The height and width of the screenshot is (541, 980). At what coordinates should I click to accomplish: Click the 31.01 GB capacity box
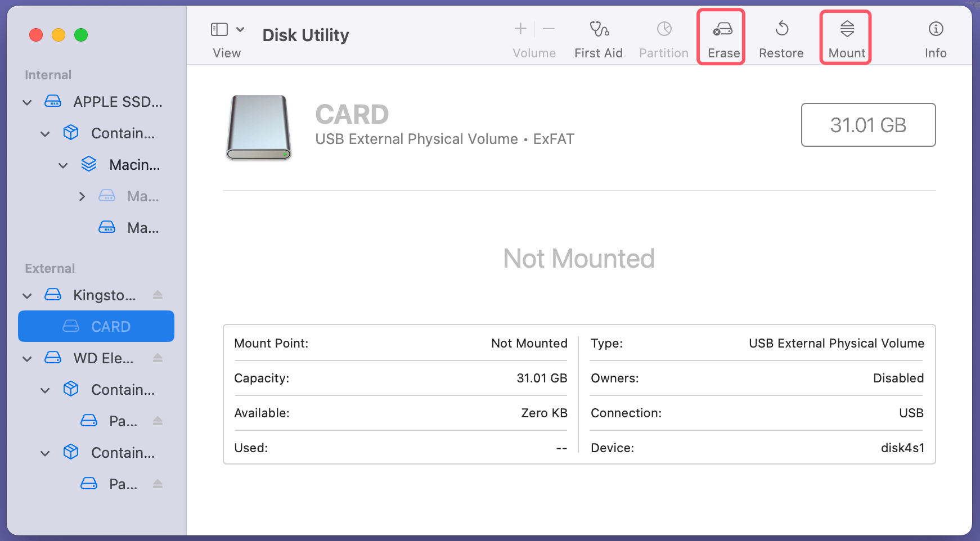[867, 125]
